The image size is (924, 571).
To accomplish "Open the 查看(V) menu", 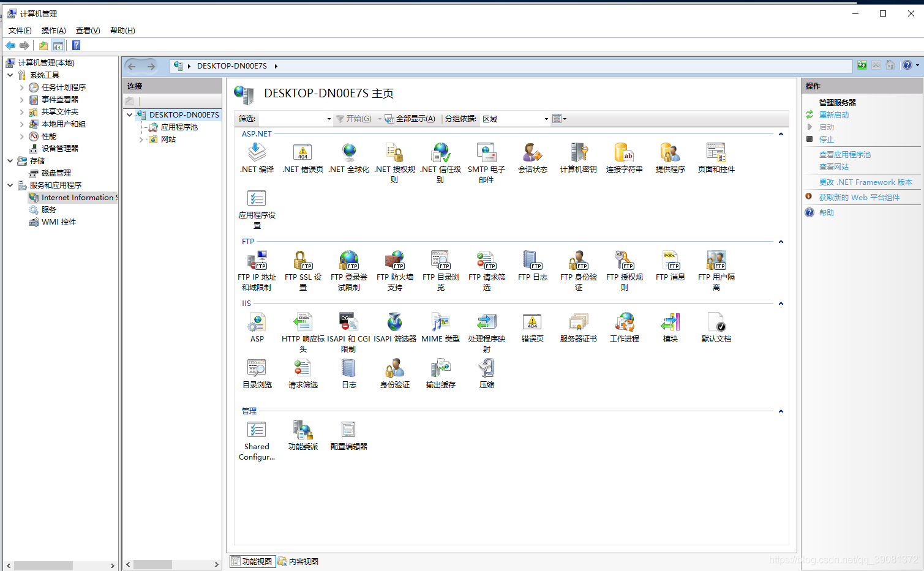I will (x=88, y=31).
